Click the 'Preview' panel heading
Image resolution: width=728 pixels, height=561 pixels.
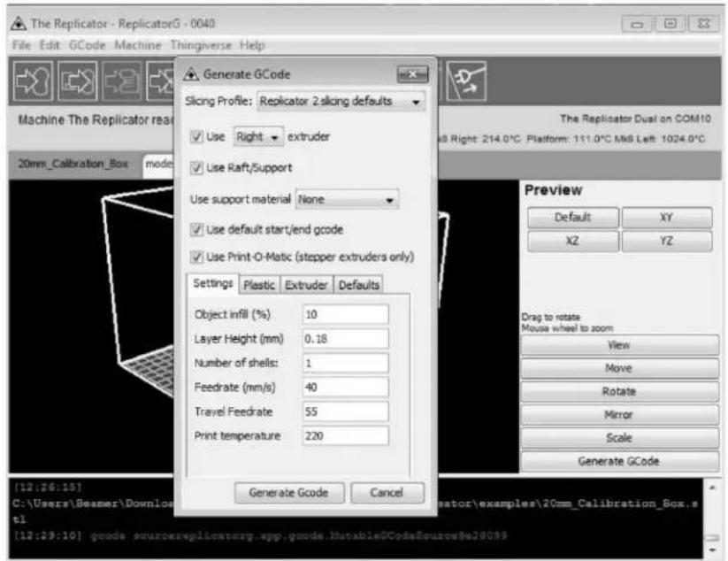[553, 190]
